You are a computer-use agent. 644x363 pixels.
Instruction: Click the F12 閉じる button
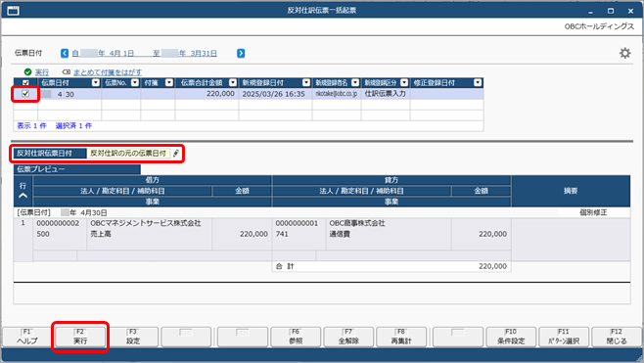point(617,337)
